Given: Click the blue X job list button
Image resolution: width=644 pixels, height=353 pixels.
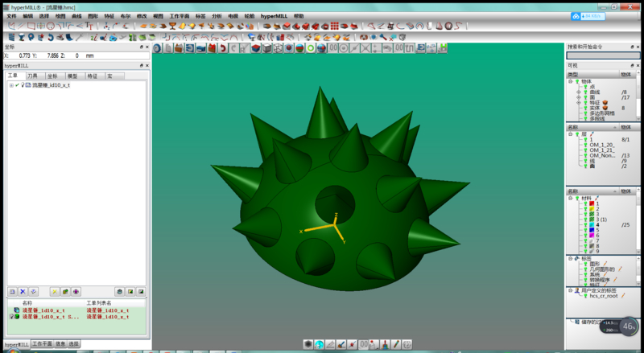Looking at the screenshot, I should tap(23, 291).
